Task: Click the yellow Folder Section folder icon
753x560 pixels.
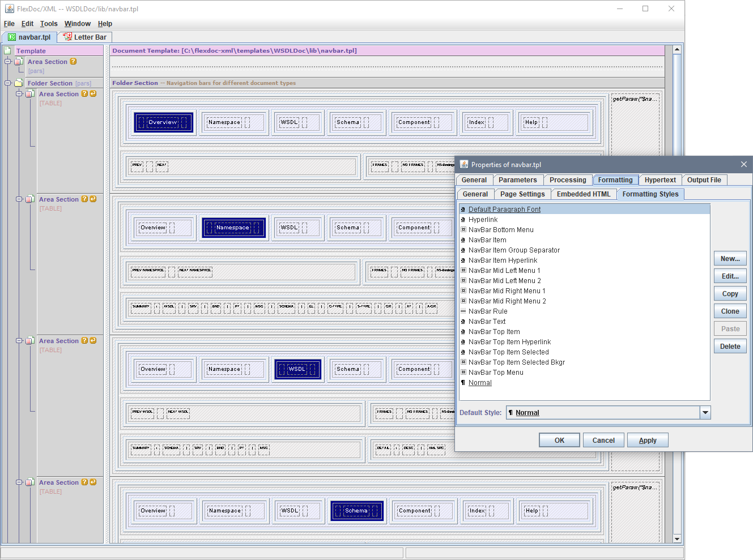Action: tap(19, 83)
